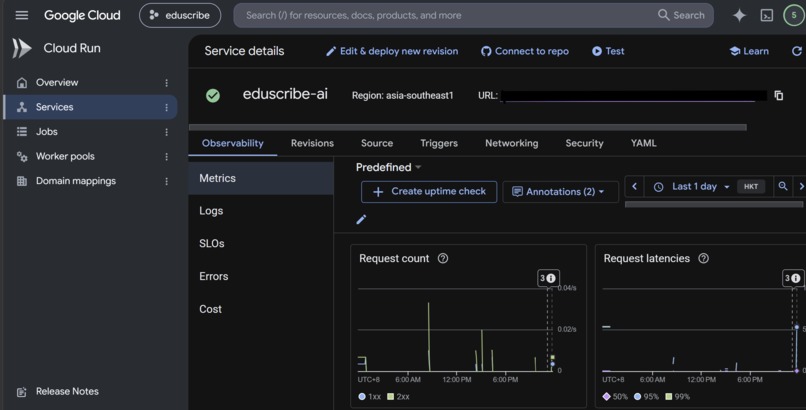The height and width of the screenshot is (410, 806).
Task: Click the pencil edit dashboard icon
Action: (361, 219)
